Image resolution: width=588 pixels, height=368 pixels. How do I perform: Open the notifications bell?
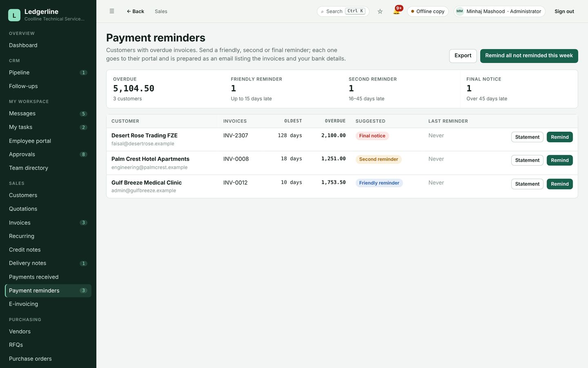click(396, 11)
